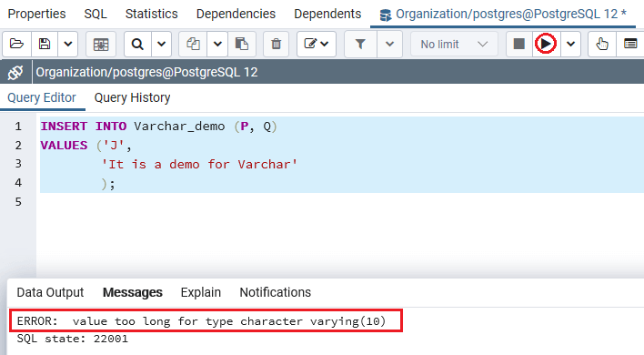Open the Notifications tab

pyautogui.click(x=276, y=292)
